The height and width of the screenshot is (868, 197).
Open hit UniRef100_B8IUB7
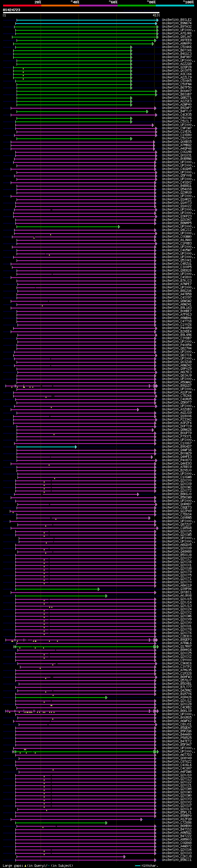(176, 95)
